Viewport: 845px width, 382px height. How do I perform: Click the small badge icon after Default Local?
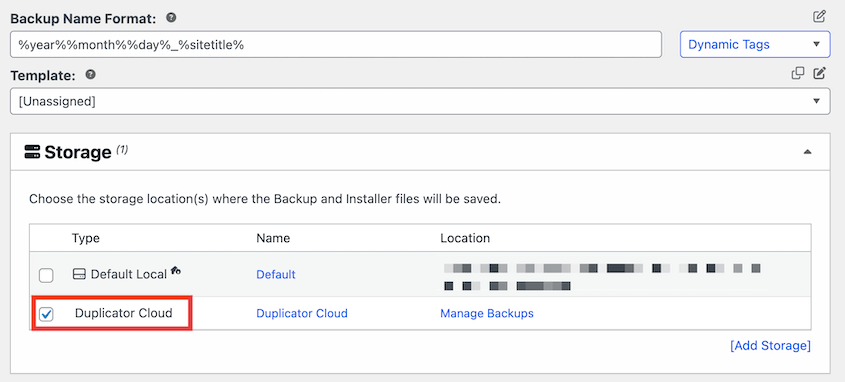point(176,271)
